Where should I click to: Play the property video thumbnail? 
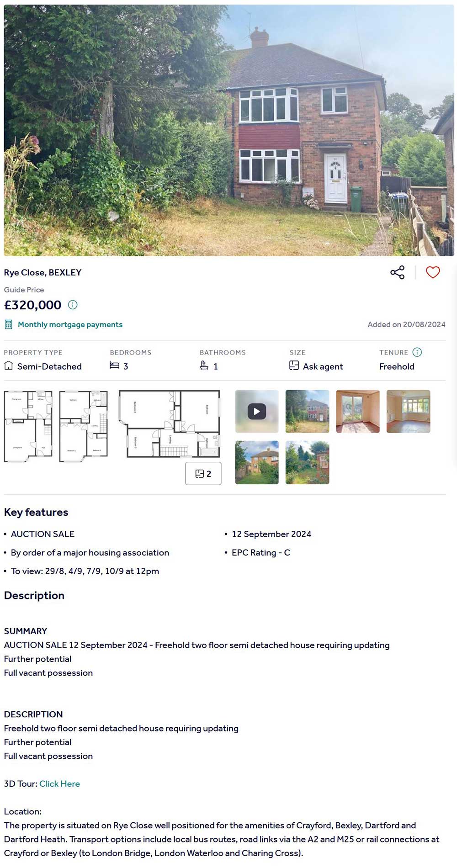click(x=257, y=411)
